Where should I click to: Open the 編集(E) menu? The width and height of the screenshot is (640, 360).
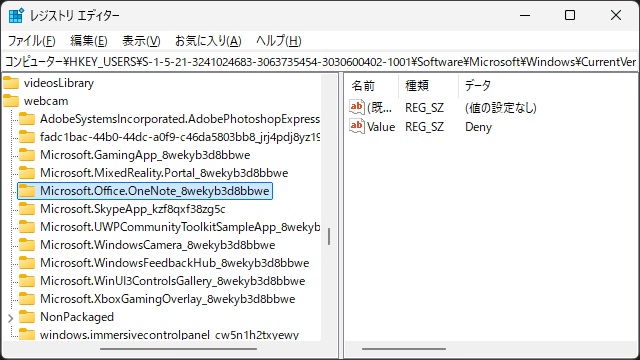coord(89,41)
